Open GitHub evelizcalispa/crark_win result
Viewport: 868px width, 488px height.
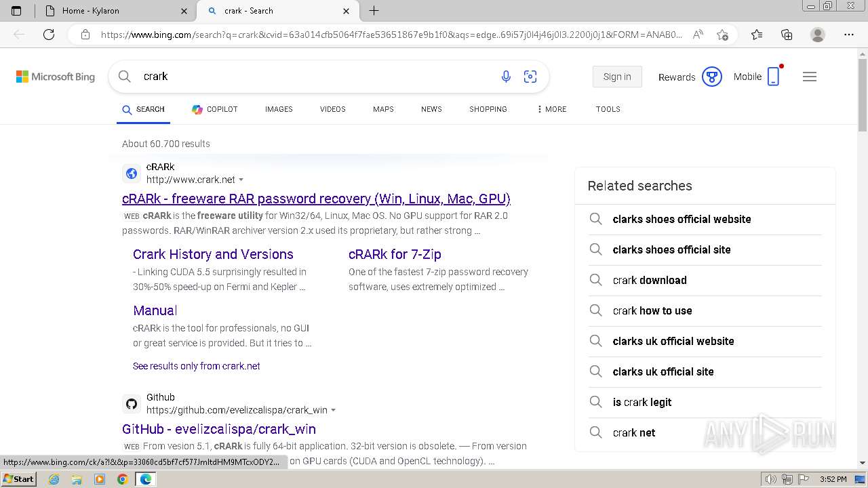click(x=219, y=429)
